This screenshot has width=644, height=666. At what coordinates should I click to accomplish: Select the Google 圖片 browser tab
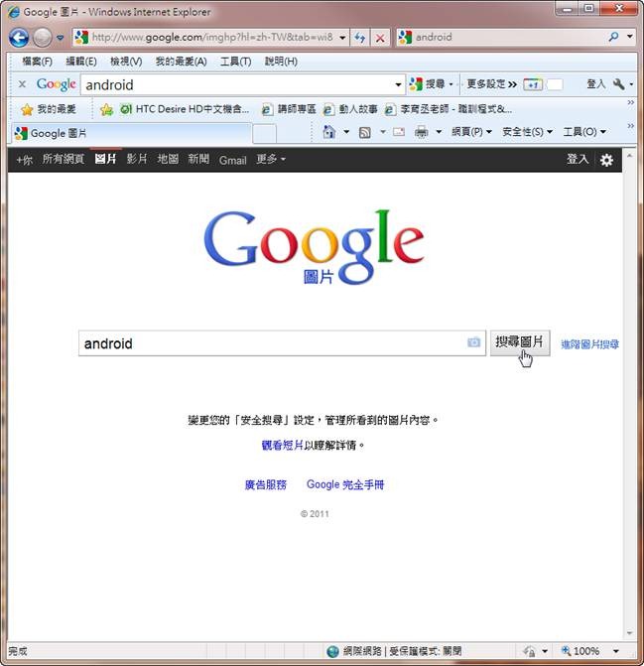[131, 133]
